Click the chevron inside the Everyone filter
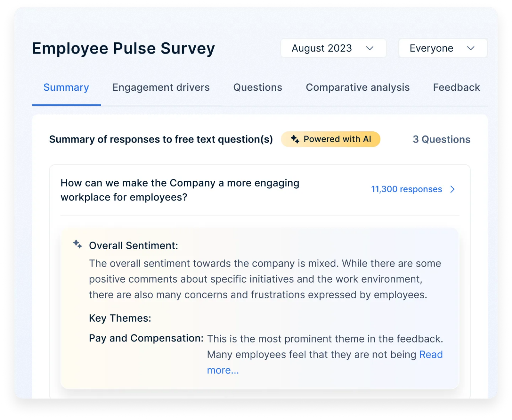 (471, 48)
